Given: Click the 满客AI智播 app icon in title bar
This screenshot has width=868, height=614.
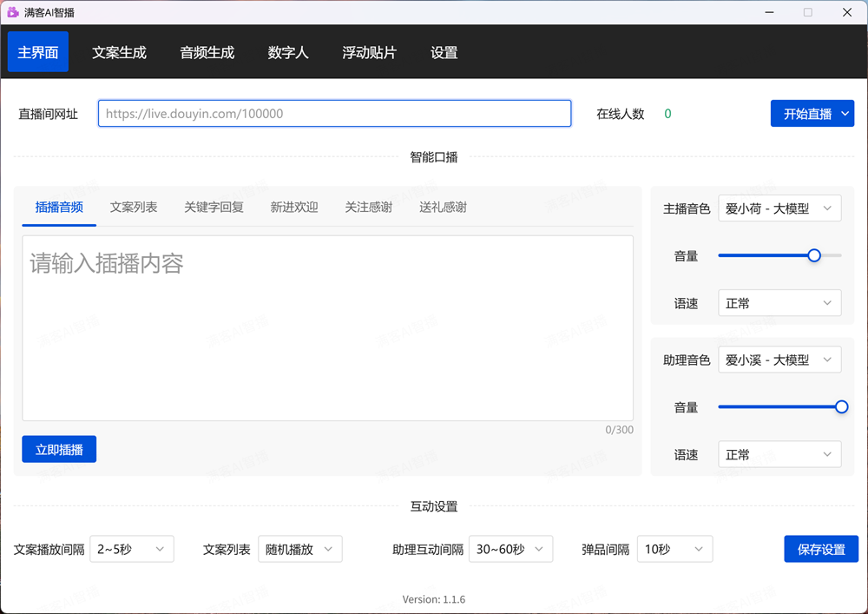Looking at the screenshot, I should [13, 12].
